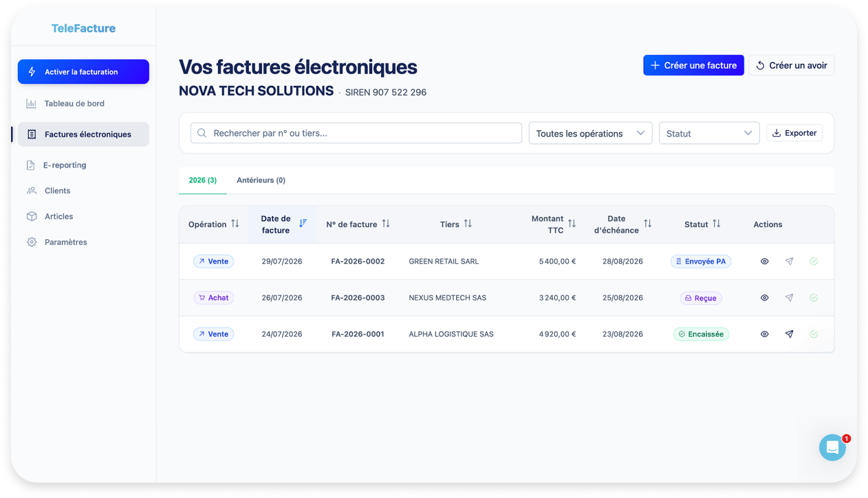The width and height of the screenshot is (868, 498).
Task: Click Créer une facture button
Action: tap(693, 65)
